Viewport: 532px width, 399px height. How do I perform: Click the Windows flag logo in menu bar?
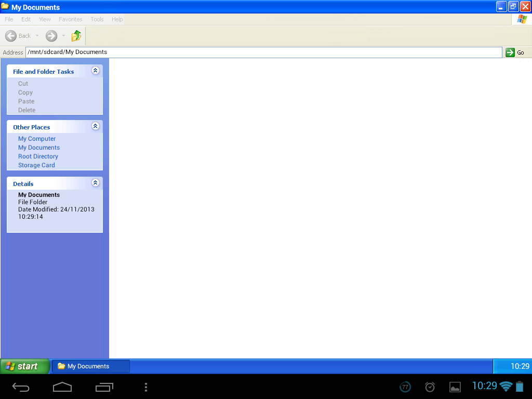click(522, 19)
